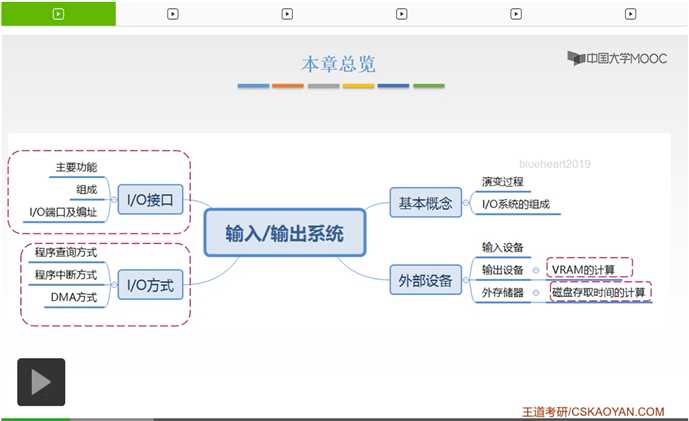Click the 基本概念 node
Screen dimensions: 689x421
click(425, 203)
